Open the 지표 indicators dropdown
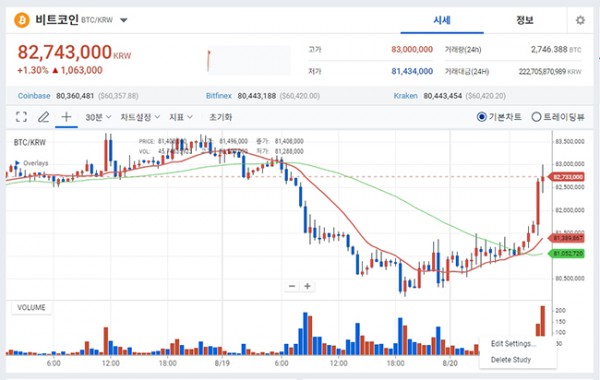Screen dimensions: 600x380 (x=181, y=117)
